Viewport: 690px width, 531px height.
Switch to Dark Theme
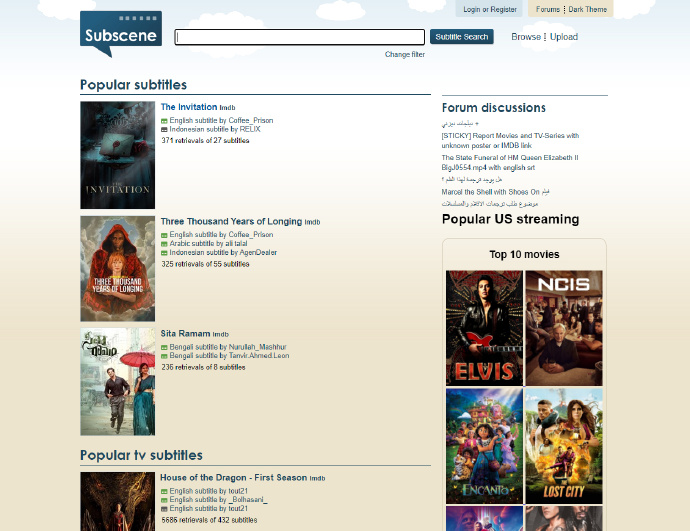[x=587, y=9]
